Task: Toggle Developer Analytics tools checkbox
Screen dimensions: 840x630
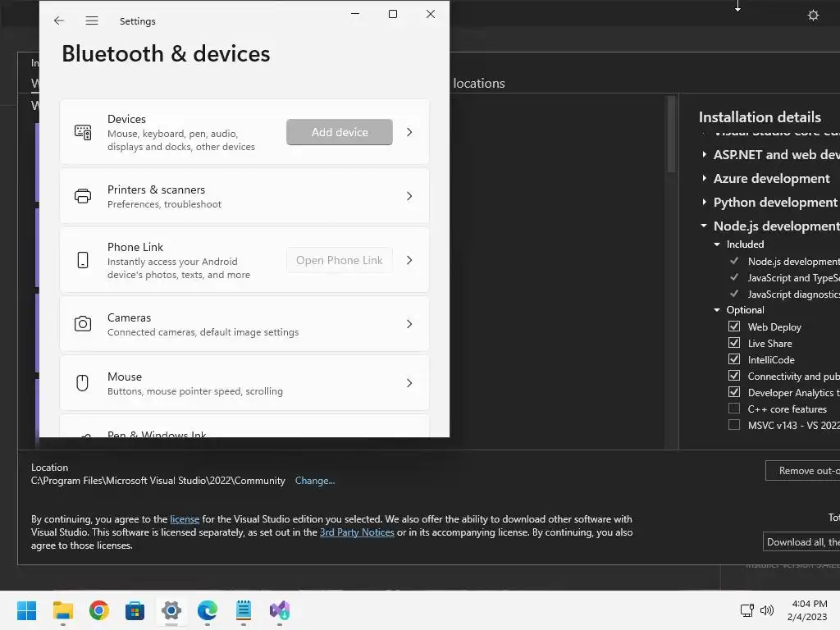Action: [734, 392]
